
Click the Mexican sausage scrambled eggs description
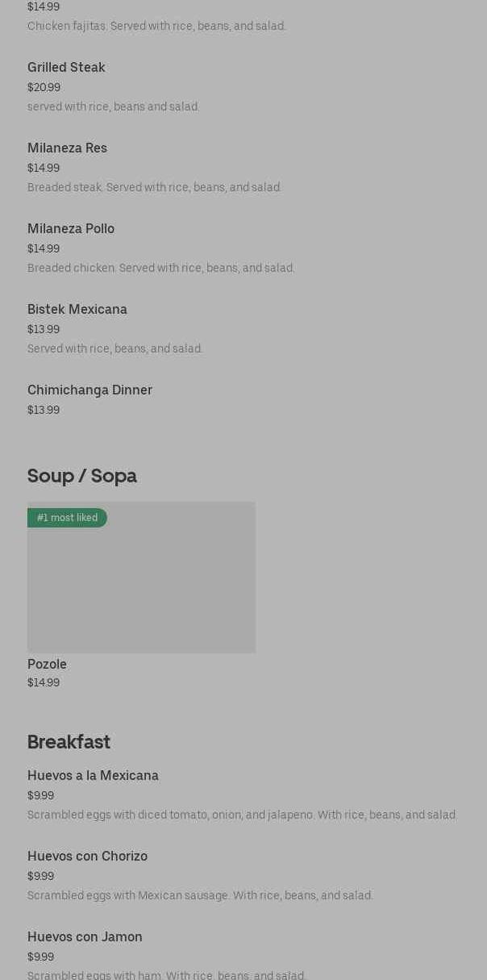point(200,896)
